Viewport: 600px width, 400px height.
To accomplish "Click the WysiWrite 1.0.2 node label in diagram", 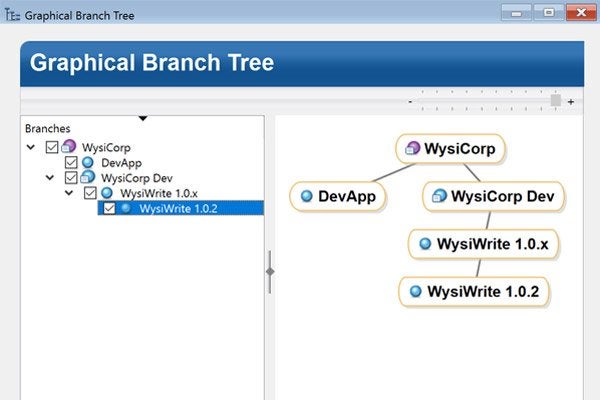I will [483, 292].
